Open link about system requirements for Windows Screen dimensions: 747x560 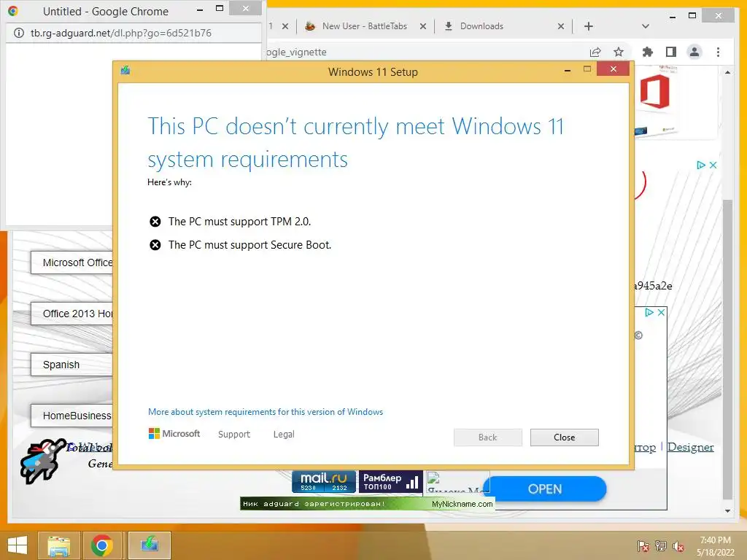(266, 412)
